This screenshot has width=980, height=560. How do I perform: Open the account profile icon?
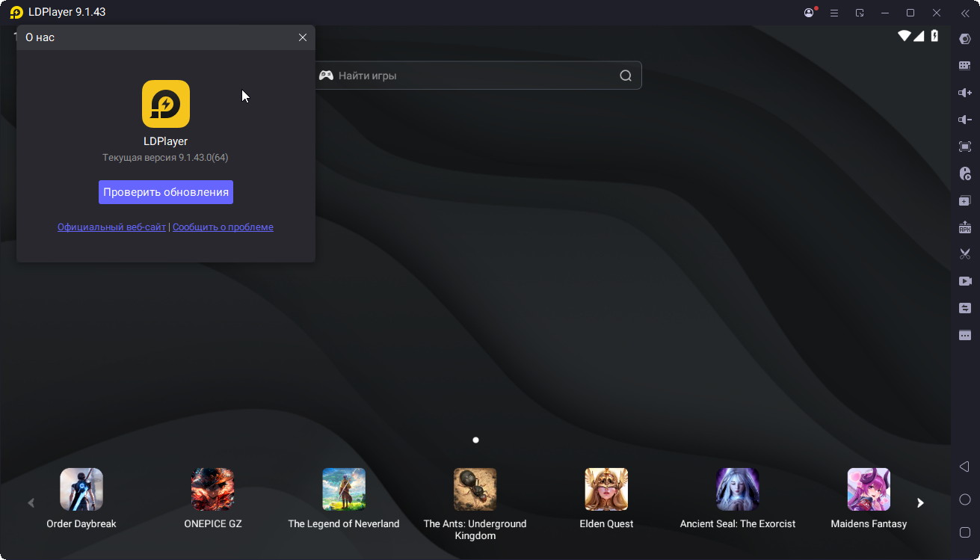(x=810, y=13)
